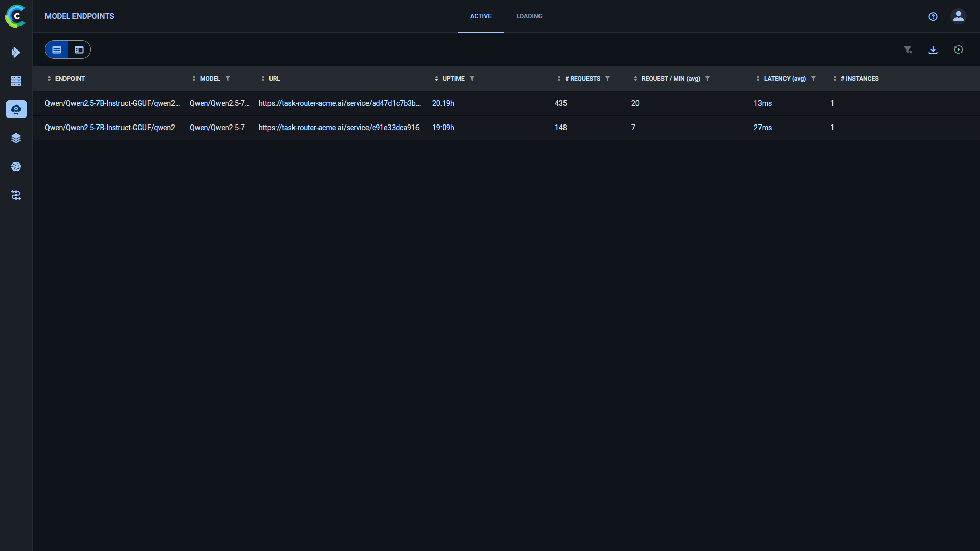Open the MODEL column filter dropdown
The width and height of the screenshot is (980, 551).
click(x=228, y=78)
